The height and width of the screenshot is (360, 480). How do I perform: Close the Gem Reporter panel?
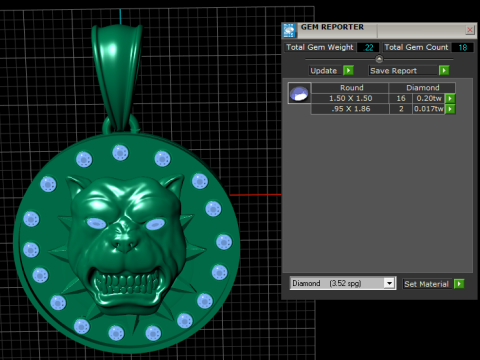point(470,30)
